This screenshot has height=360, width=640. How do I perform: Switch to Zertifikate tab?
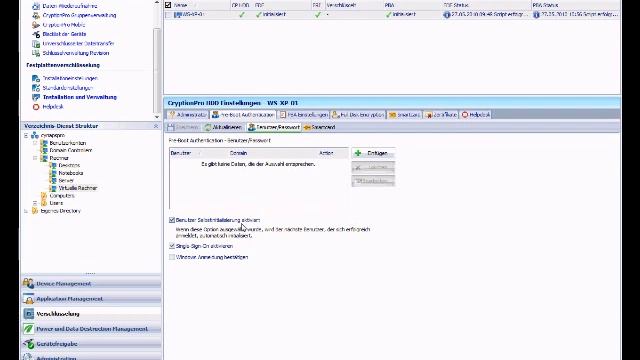pyautogui.click(x=441, y=115)
